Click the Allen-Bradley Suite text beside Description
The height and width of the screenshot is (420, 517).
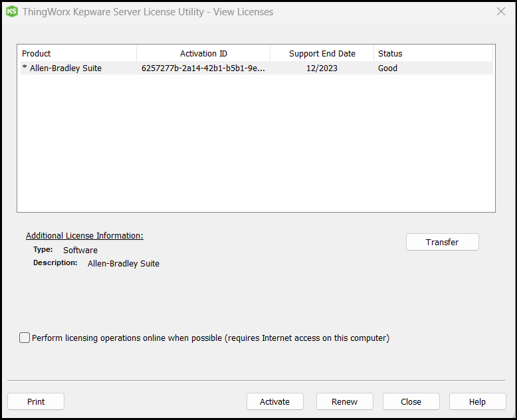click(124, 263)
